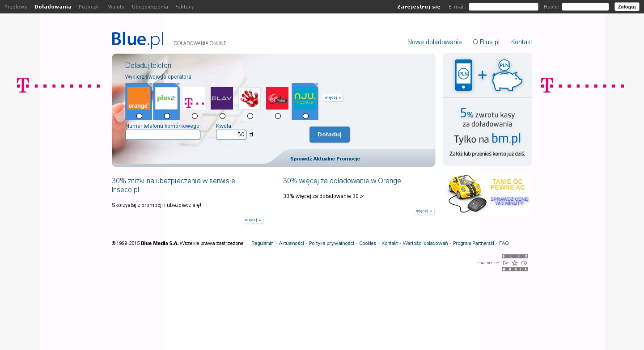The image size is (644, 350).
Task: Open the Przelewy menu item
Action: pyautogui.click(x=16, y=7)
